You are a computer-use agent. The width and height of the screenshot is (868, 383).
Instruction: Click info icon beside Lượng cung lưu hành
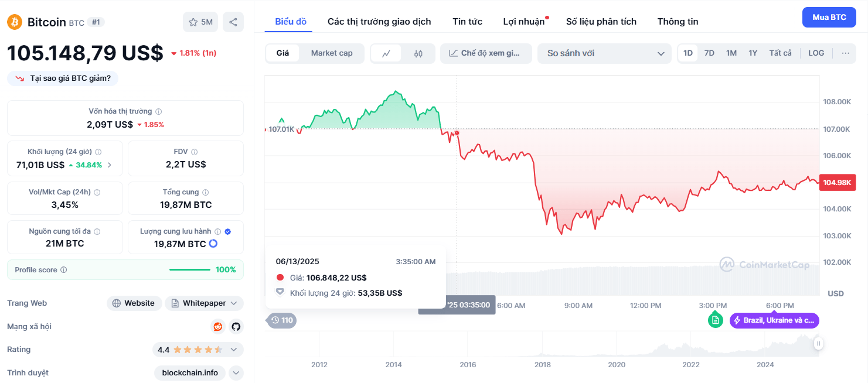(217, 231)
